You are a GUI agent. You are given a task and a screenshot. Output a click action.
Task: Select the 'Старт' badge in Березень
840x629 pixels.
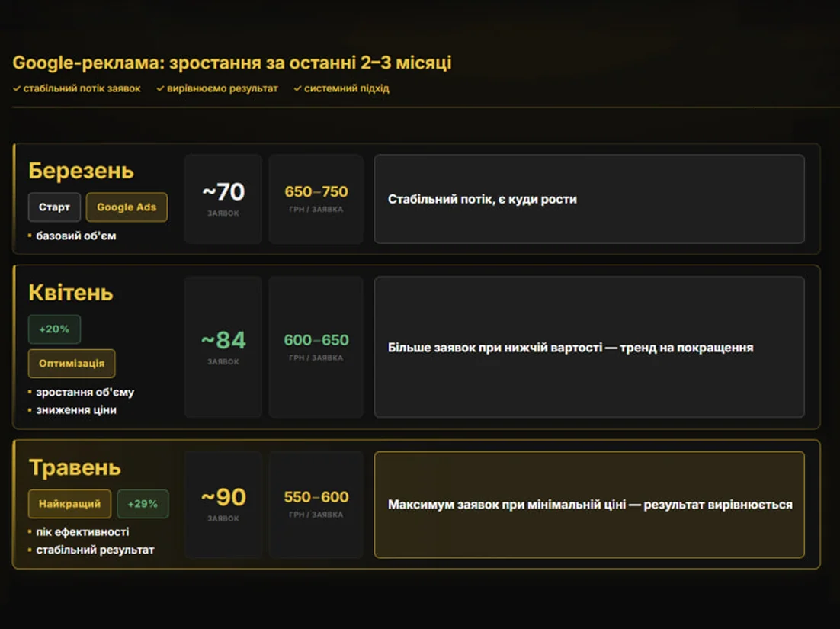click(x=54, y=207)
